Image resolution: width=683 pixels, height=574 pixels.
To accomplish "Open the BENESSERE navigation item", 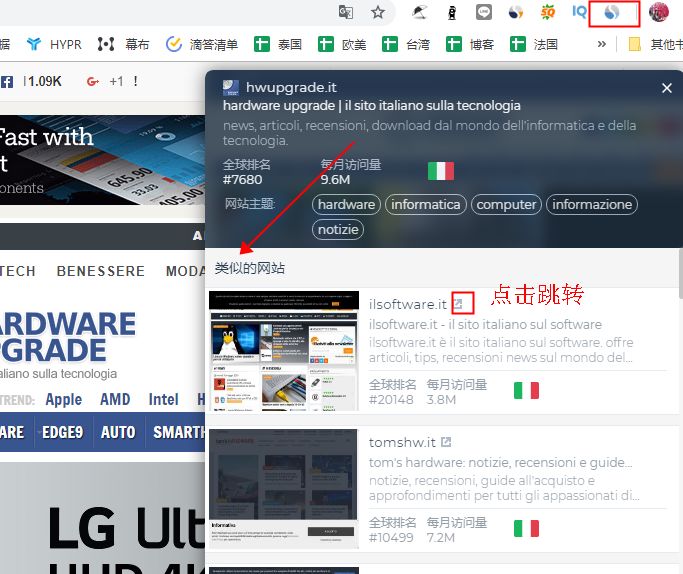I will [x=101, y=271].
